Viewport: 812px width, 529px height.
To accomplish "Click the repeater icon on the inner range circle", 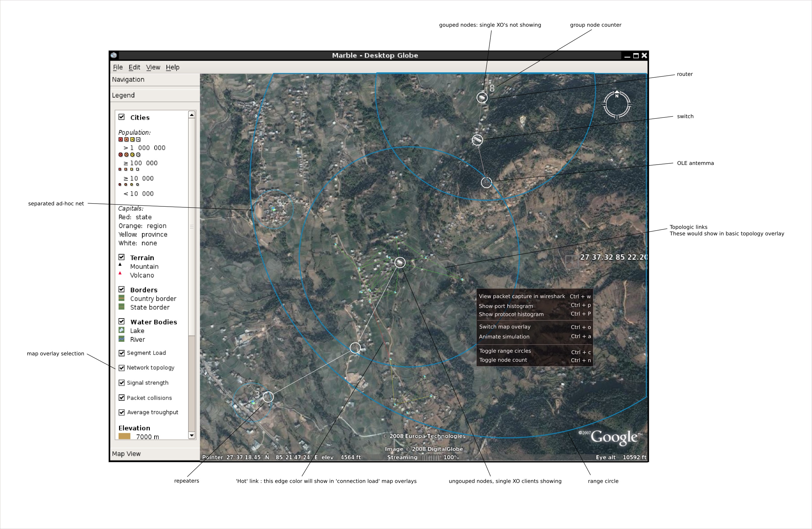I will (x=355, y=348).
